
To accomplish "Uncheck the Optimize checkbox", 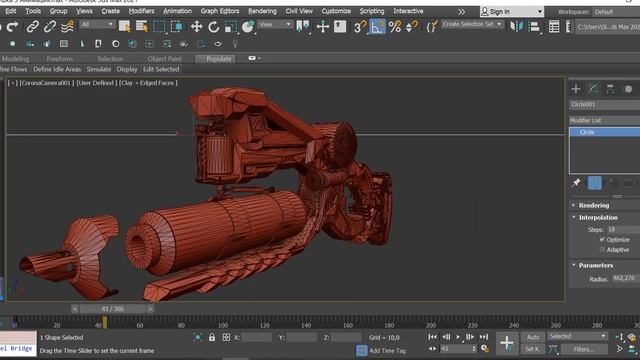I will tap(602, 240).
